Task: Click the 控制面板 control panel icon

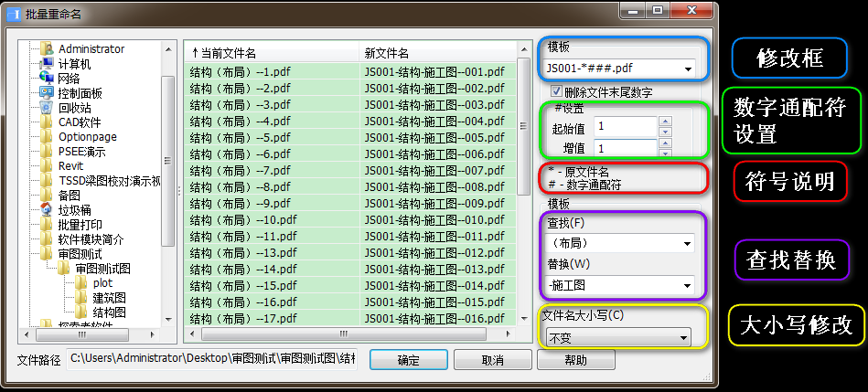Action: click(x=48, y=93)
